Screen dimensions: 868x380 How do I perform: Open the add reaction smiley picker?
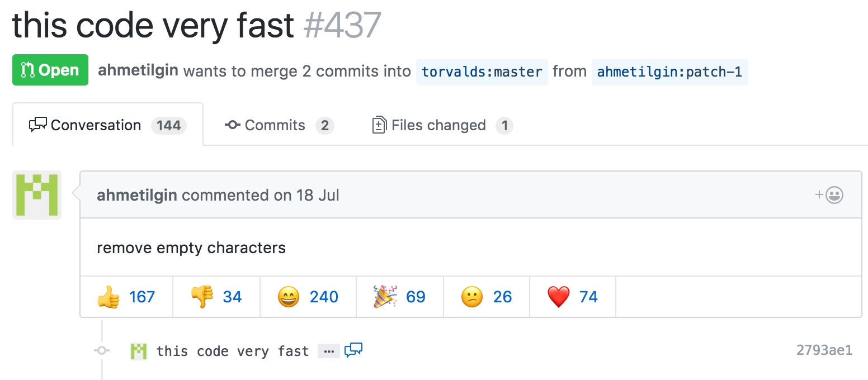(829, 195)
